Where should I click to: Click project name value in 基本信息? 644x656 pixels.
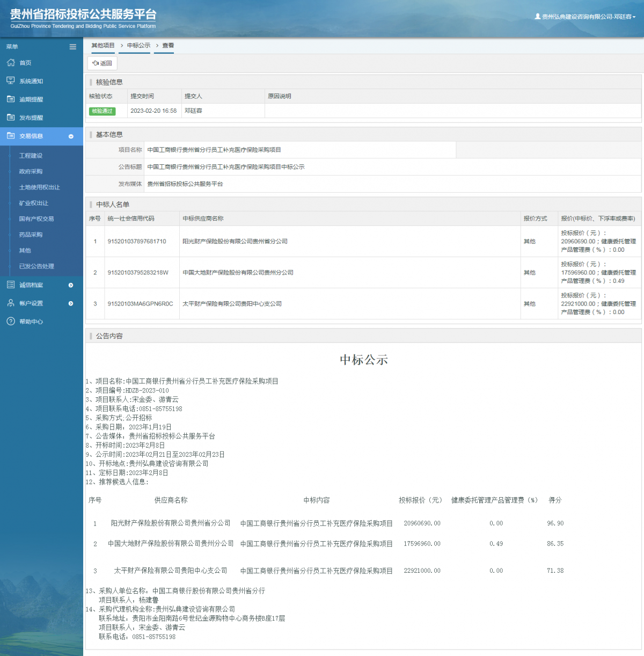[x=214, y=150]
